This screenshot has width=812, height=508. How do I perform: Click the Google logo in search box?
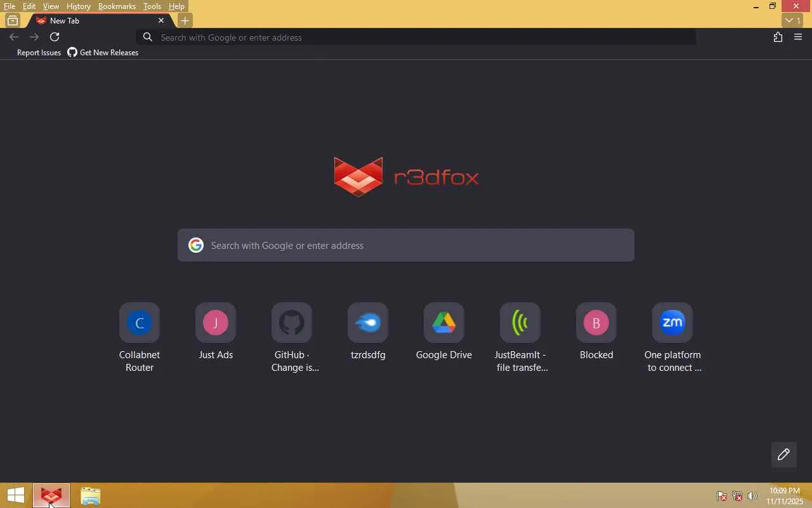tap(196, 245)
